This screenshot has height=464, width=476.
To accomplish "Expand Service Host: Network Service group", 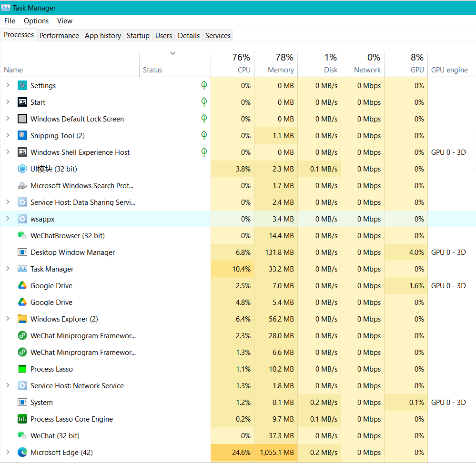I will coord(8,386).
